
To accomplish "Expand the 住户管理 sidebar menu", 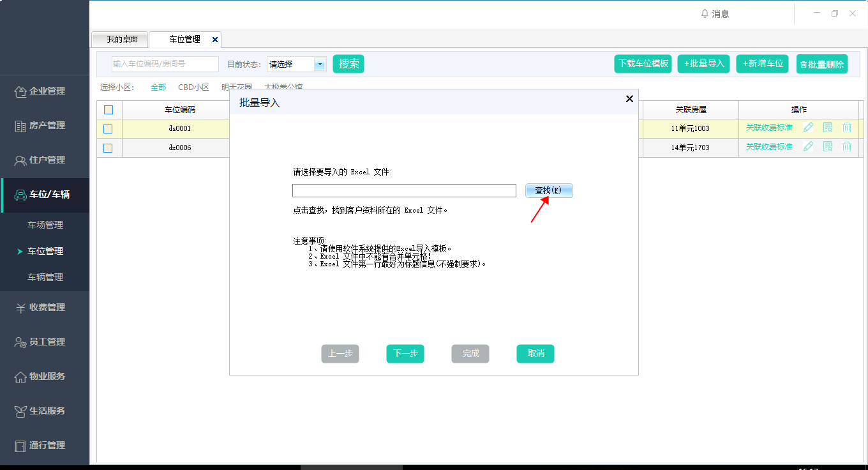I will (45, 160).
